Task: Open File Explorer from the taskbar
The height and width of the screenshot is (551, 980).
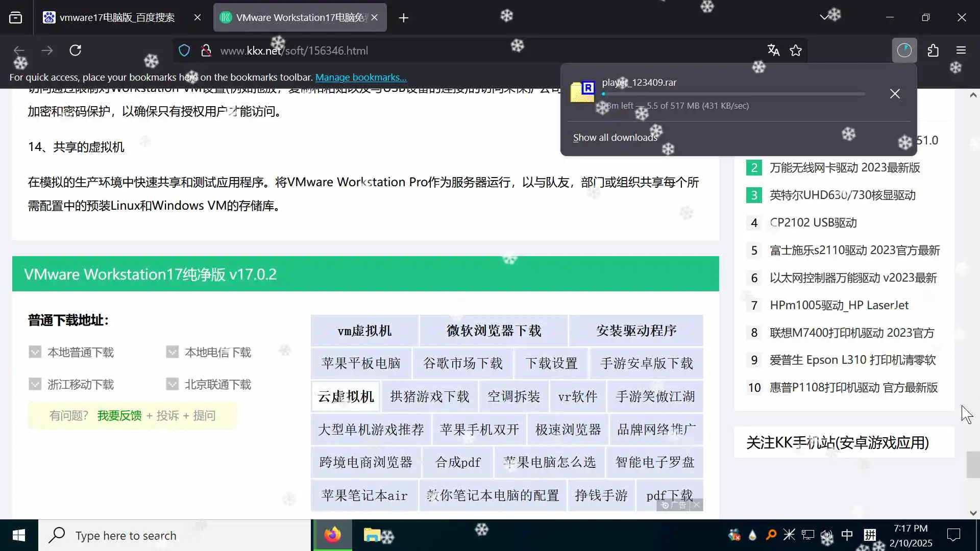Action: 372,535
